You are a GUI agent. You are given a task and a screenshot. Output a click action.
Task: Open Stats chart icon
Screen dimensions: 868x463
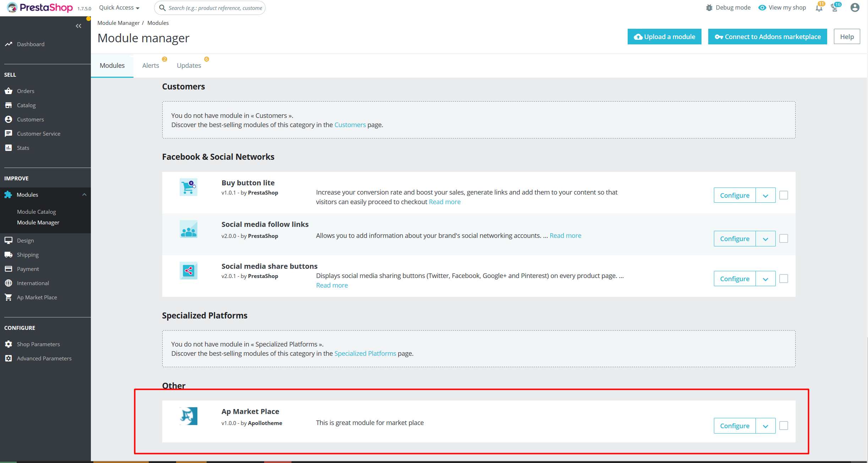pos(9,148)
